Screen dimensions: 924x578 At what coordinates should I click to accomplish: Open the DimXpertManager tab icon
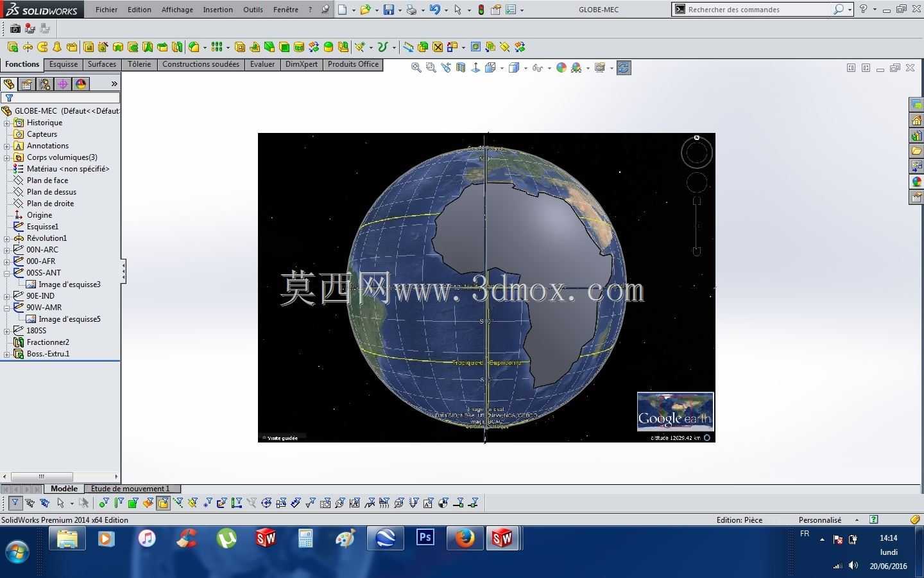coord(63,84)
